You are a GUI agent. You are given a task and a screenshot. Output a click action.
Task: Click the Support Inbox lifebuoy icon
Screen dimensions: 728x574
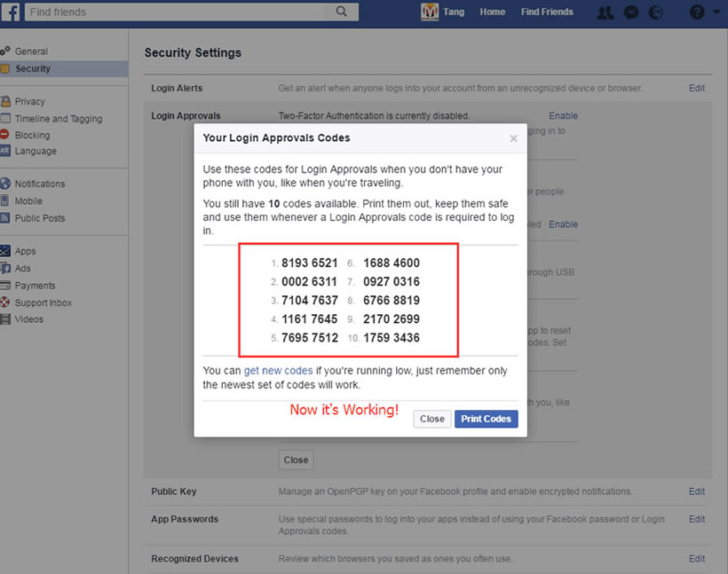[x=4, y=302]
